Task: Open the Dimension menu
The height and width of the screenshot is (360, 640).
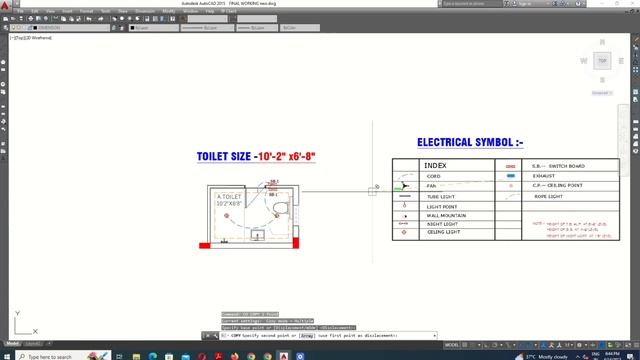Action: point(145,11)
